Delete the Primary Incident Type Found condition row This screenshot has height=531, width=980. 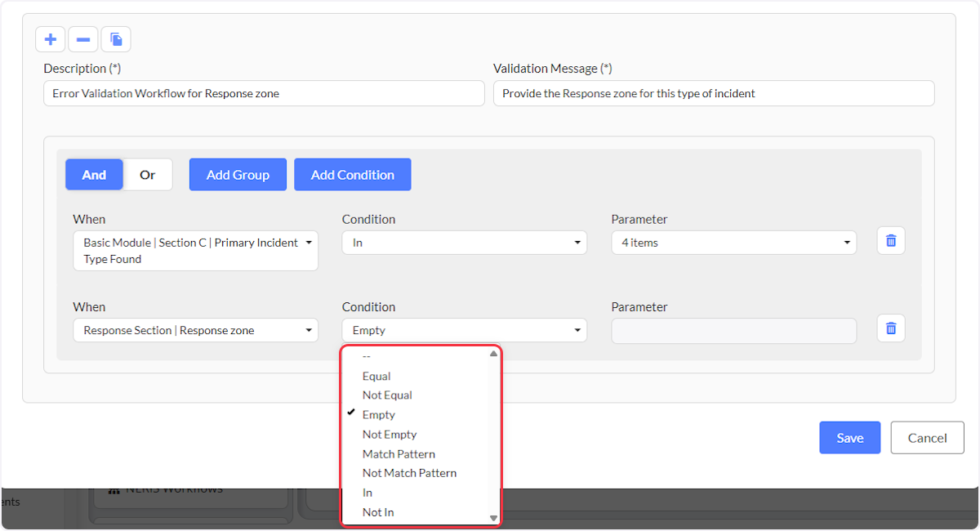891,241
